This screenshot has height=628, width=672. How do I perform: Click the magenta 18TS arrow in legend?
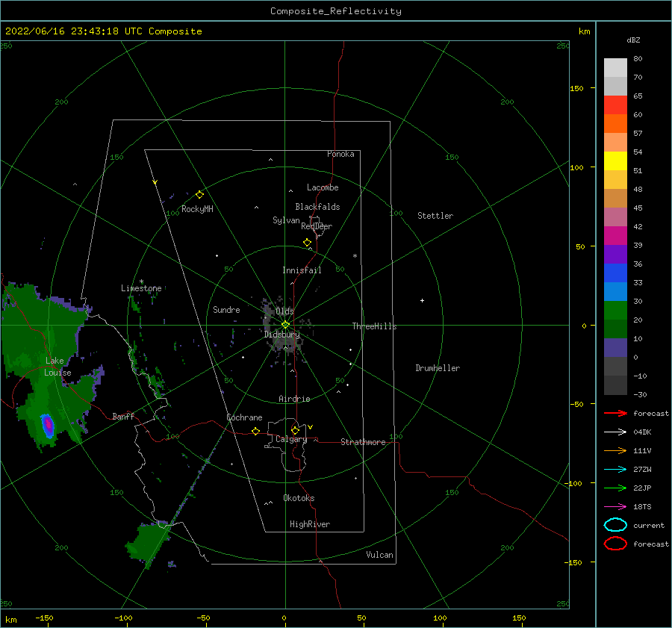(x=615, y=507)
